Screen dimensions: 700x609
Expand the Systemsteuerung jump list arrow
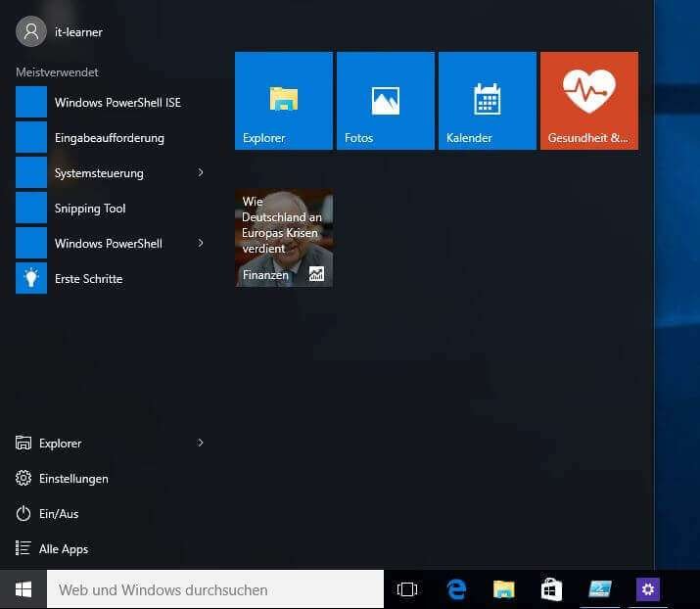point(201,173)
